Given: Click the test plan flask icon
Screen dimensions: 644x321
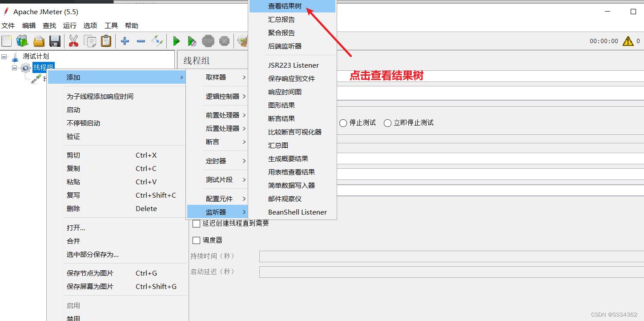Looking at the screenshot, I should click(x=16, y=57).
